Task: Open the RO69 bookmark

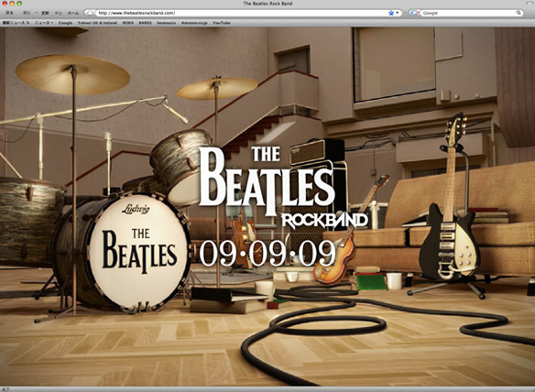Action: (128, 23)
